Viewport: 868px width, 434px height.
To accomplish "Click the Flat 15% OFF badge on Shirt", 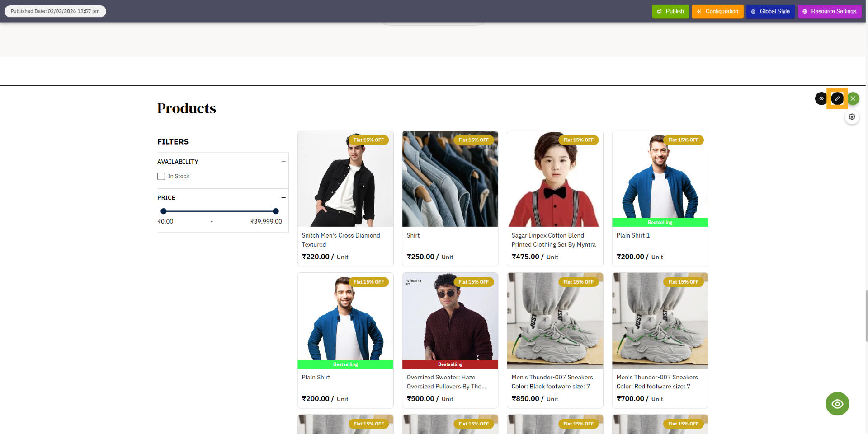I will [473, 140].
